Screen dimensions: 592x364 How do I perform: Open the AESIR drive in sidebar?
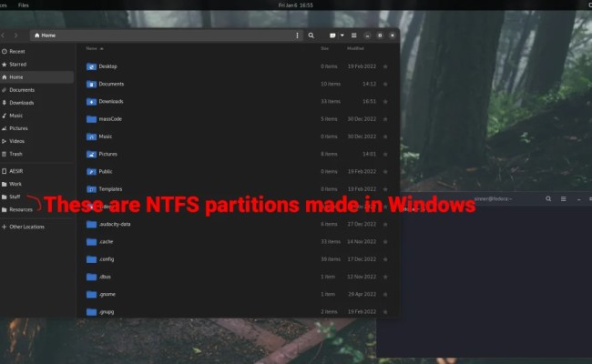tap(36, 171)
